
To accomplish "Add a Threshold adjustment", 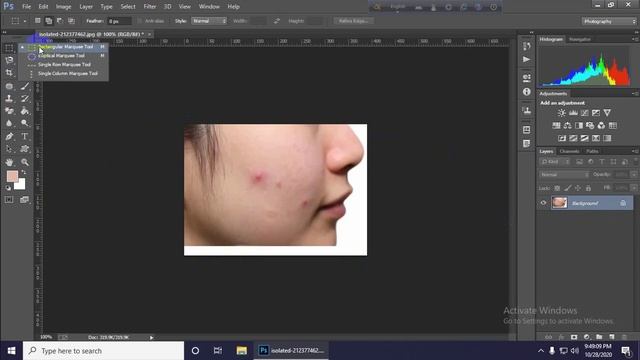I will point(584,138).
